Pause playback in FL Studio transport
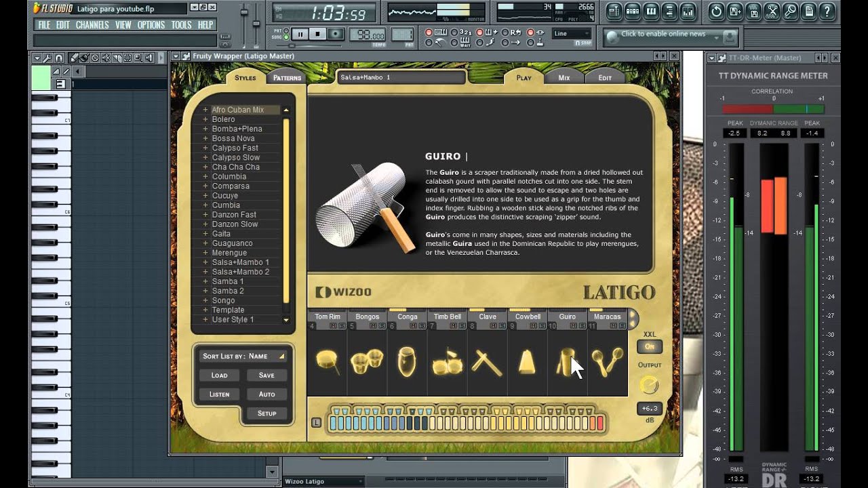 pos(299,33)
